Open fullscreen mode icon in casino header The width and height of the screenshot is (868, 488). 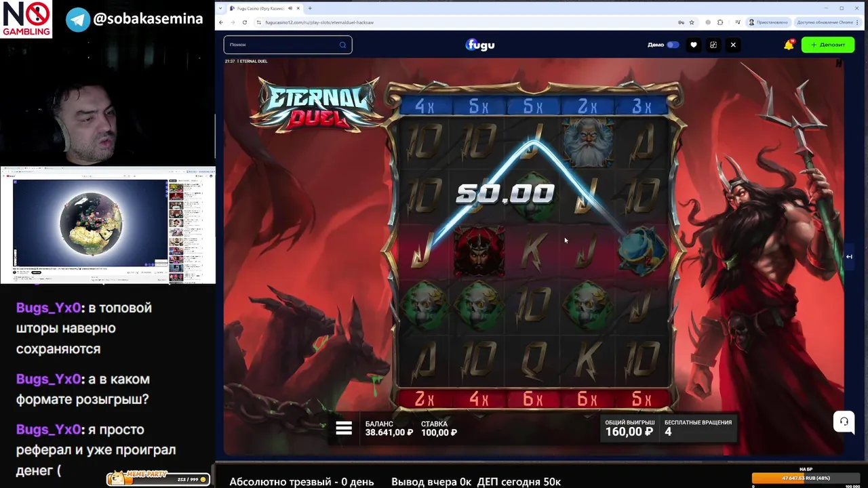point(713,45)
